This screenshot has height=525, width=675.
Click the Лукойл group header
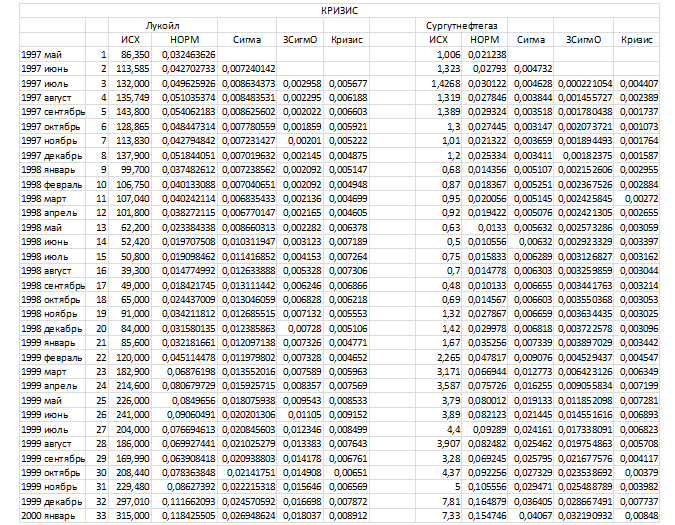163,25
